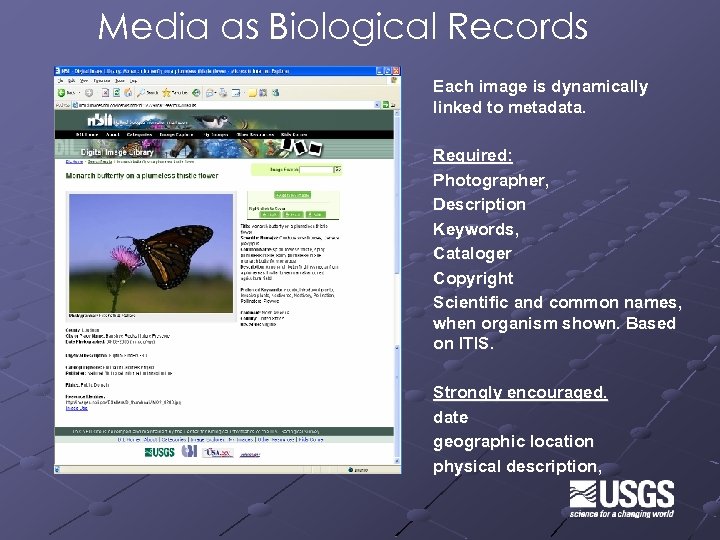Screen dimensions: 720x540
Task: Click the NBII logo in the page footer
Action: click(189, 451)
